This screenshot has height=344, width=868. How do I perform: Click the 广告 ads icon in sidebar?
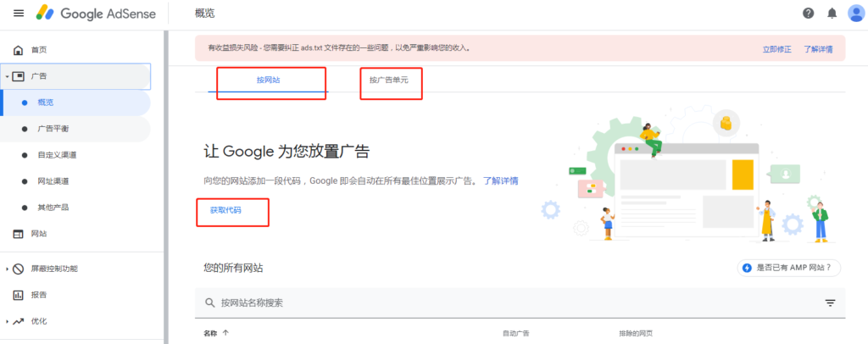[x=19, y=76]
